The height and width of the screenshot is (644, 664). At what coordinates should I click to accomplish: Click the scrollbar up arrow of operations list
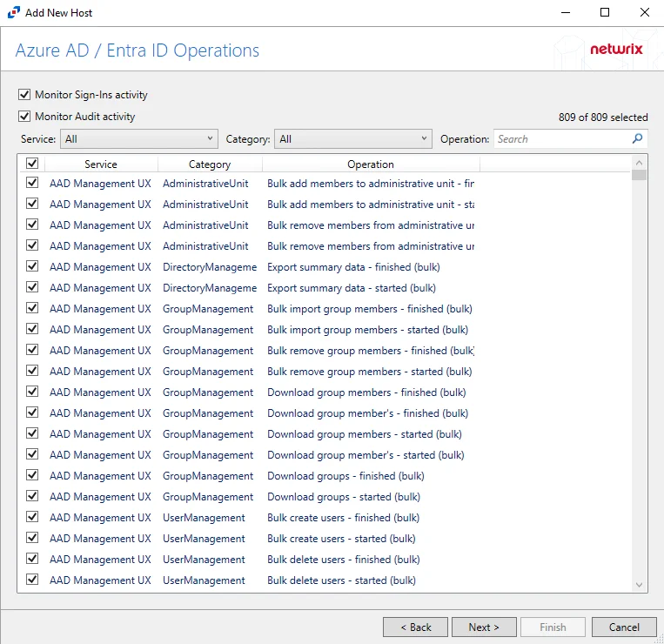(x=639, y=163)
